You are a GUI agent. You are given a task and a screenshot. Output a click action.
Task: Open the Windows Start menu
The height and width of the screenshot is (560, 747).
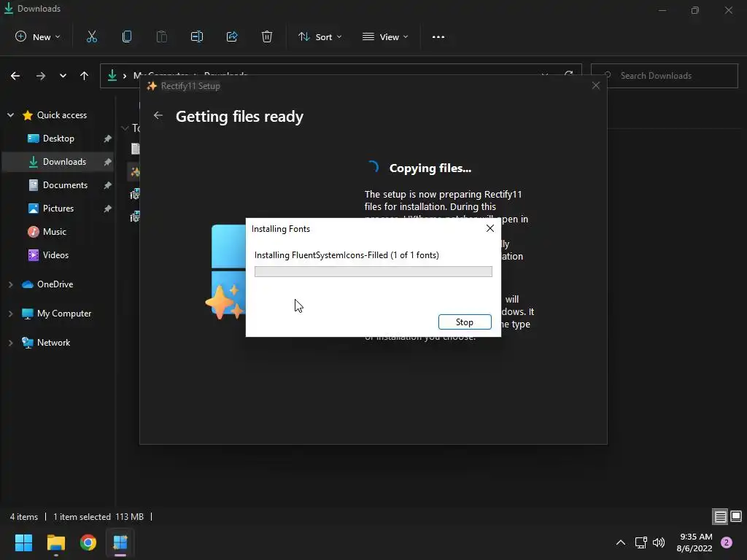(x=23, y=542)
